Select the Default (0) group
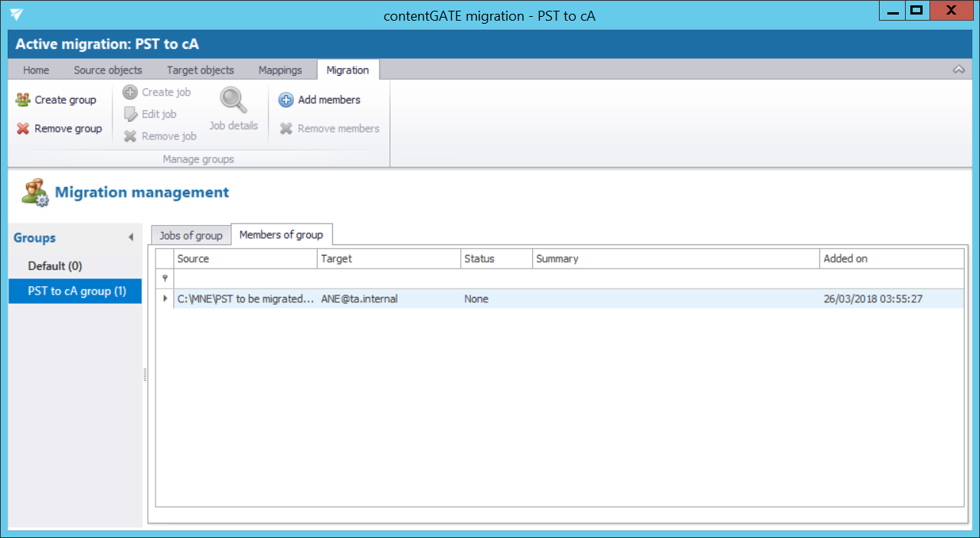Viewport: 980px width, 538px height. coord(55,266)
